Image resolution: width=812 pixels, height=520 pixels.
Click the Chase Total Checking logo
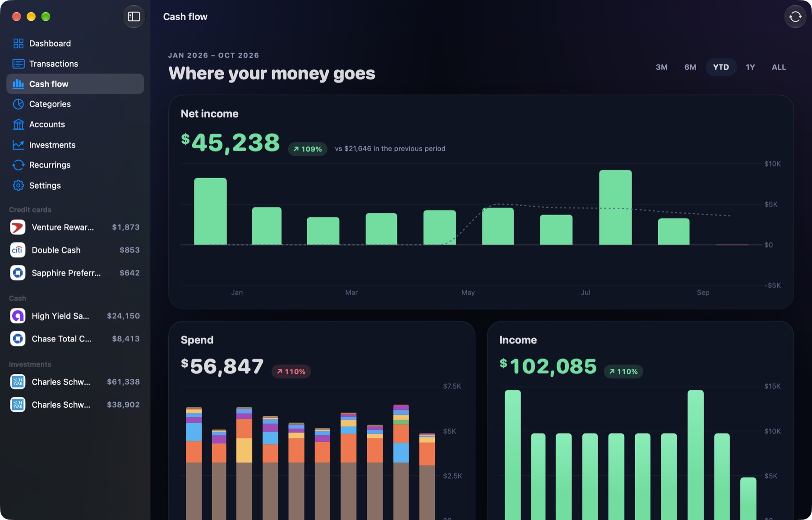tap(18, 339)
